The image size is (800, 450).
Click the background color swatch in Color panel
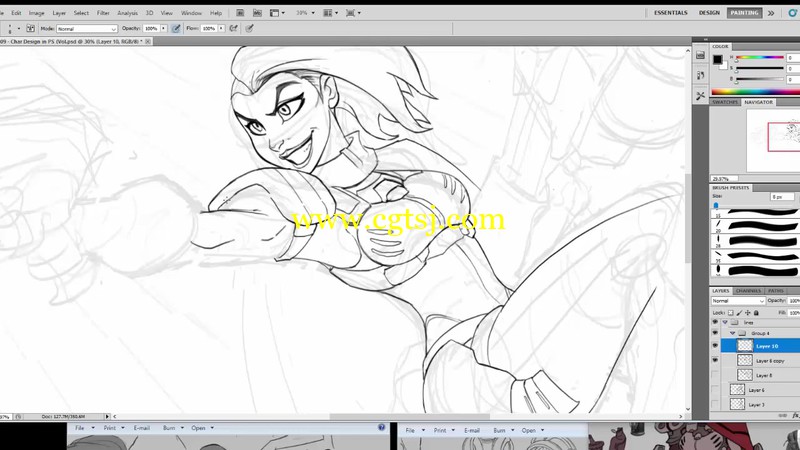(x=724, y=66)
